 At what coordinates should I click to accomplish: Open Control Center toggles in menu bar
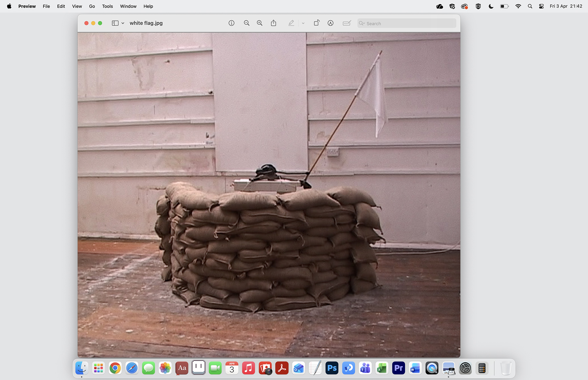coord(541,6)
